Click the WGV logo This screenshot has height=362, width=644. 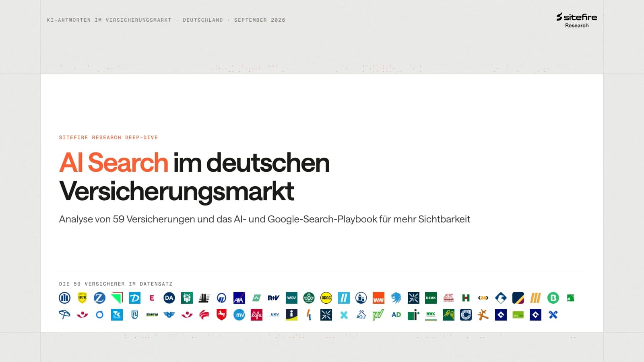click(x=291, y=298)
